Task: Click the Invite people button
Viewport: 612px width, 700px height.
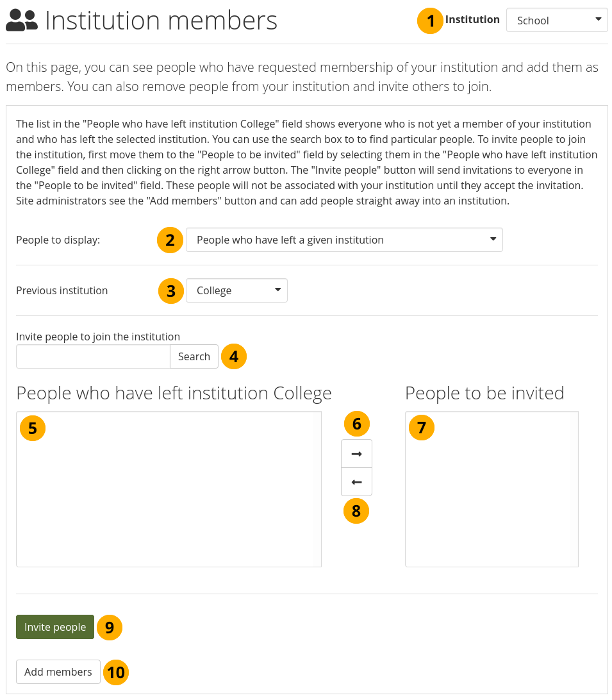Action: coord(55,627)
